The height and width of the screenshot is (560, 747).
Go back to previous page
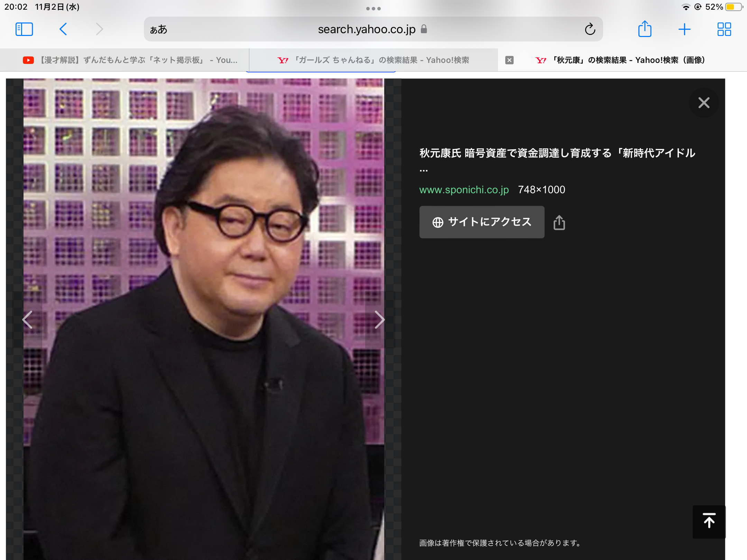tap(63, 29)
